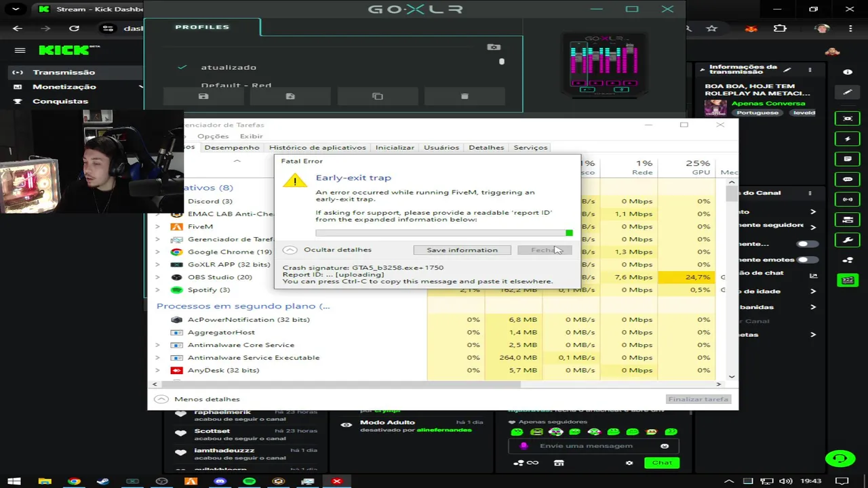
Task: Go back in Chrome browser
Action: (x=18, y=28)
